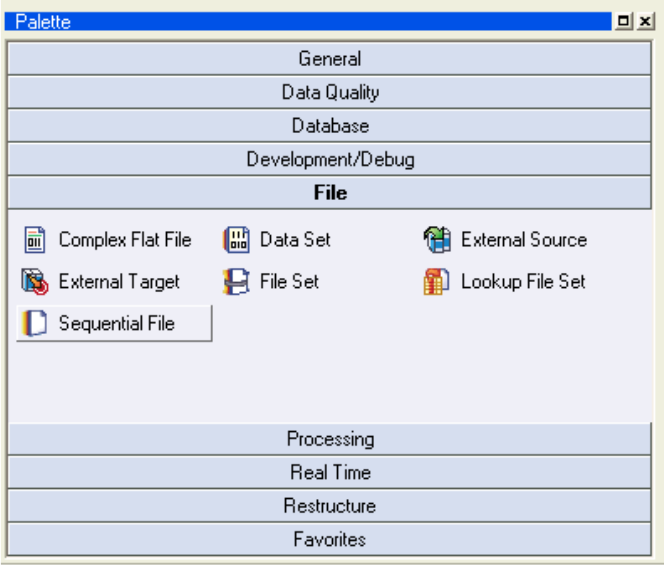The height and width of the screenshot is (566, 664).
Task: Float the Palette panel with restore button
Action: click(x=625, y=21)
